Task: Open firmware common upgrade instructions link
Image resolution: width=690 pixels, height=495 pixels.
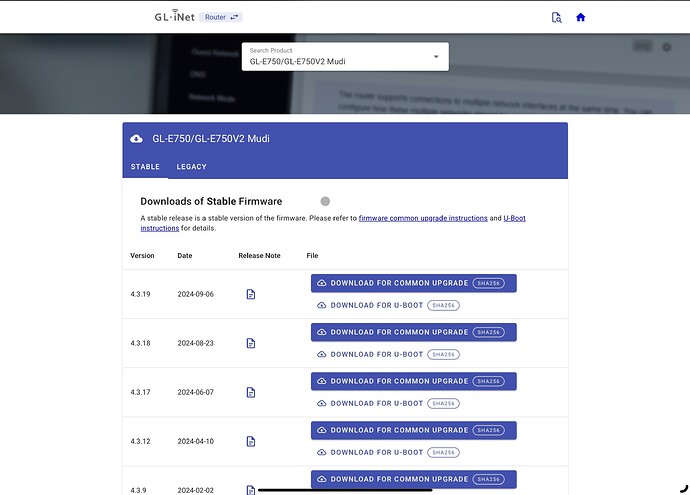Action: point(423,218)
